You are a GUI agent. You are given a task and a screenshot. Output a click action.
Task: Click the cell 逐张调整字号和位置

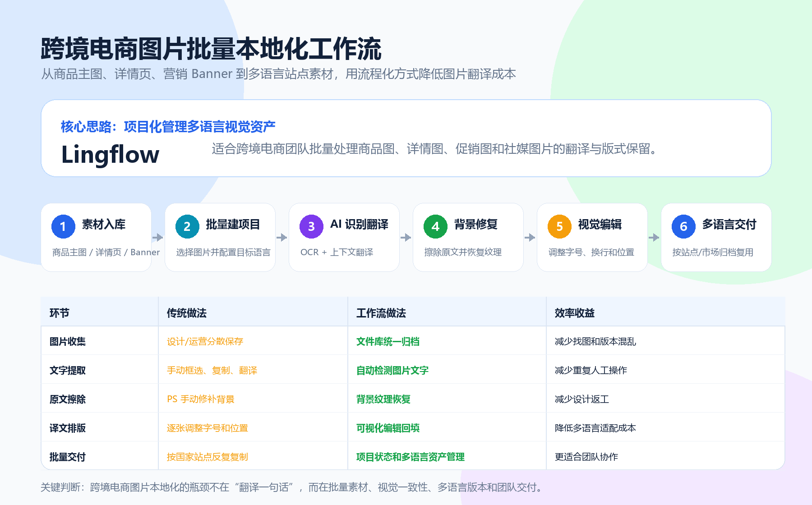207,428
